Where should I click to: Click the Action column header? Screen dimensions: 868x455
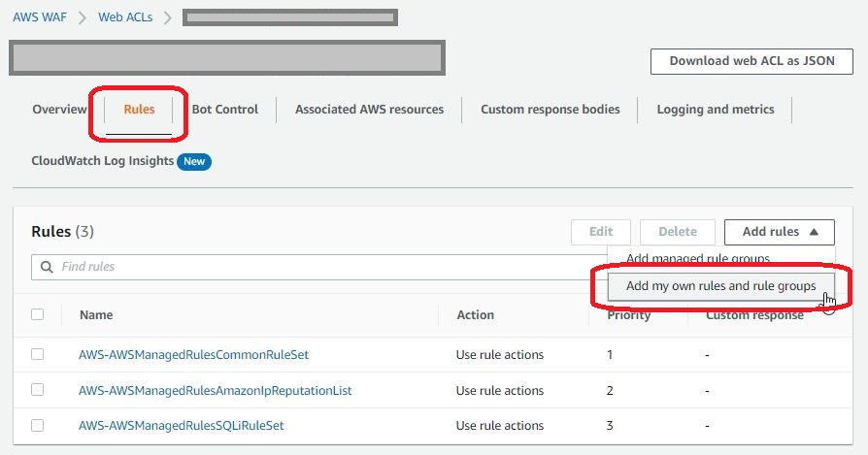click(476, 315)
